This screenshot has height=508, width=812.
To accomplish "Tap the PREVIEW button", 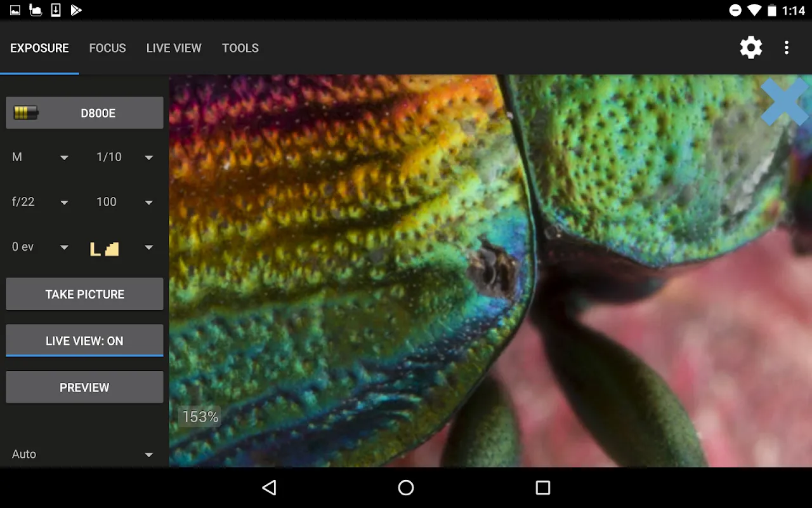I will pos(84,387).
